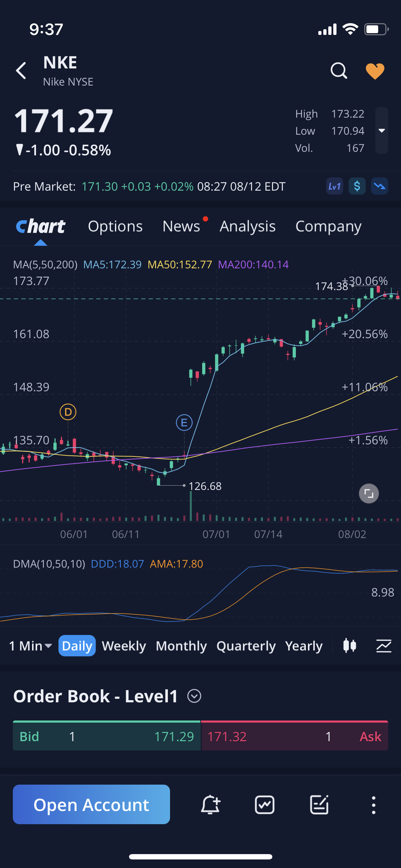
Task: Open chart indicators settings icon
Action: click(384, 646)
